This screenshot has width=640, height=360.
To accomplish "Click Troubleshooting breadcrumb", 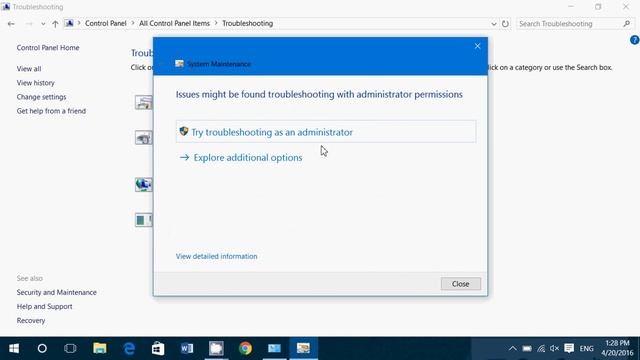I will click(x=248, y=23).
